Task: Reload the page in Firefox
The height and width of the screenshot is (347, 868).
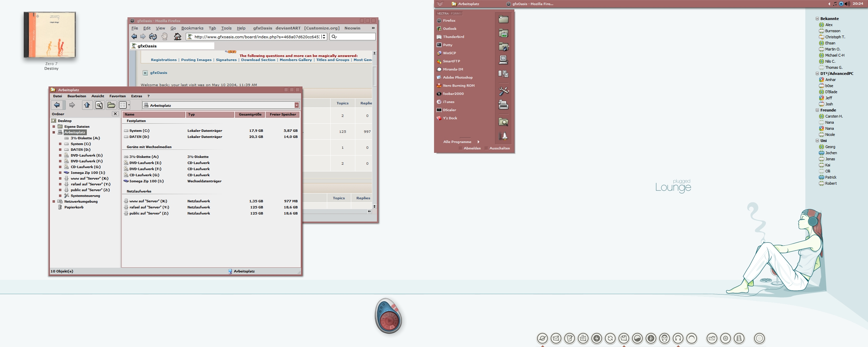Action: (x=153, y=37)
